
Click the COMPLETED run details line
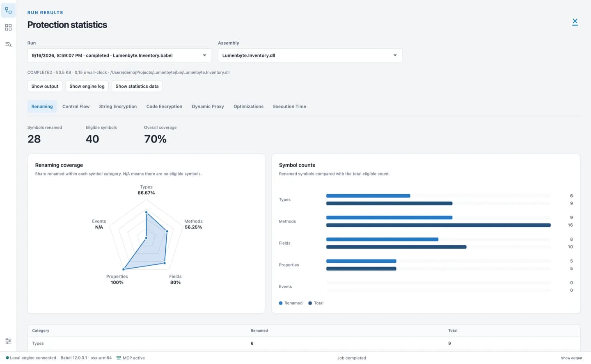[128, 73]
